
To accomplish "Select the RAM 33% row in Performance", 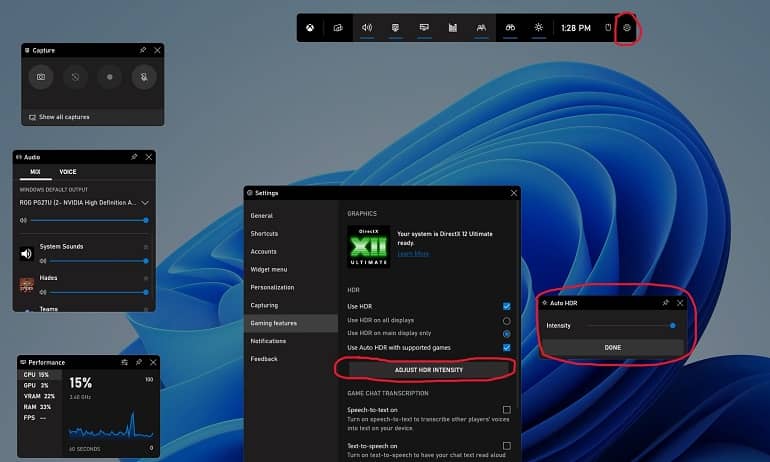I will pyautogui.click(x=40, y=407).
